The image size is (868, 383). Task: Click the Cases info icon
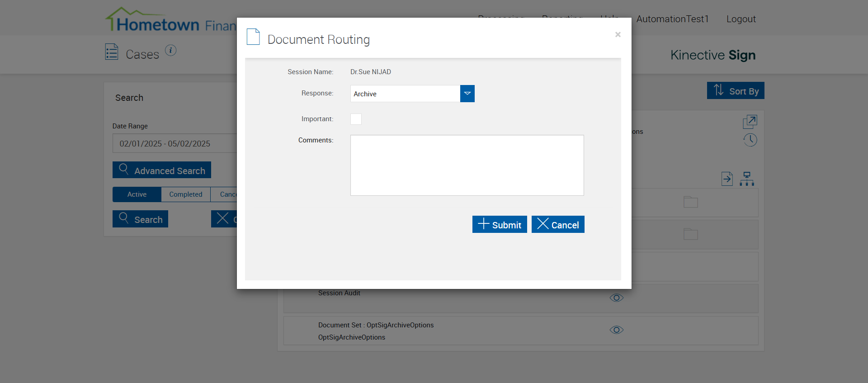[170, 50]
